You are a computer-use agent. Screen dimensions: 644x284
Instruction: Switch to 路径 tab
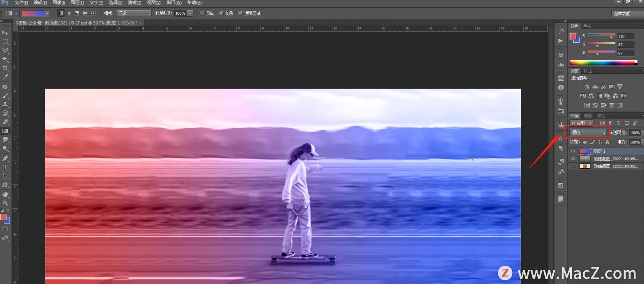[601, 116]
